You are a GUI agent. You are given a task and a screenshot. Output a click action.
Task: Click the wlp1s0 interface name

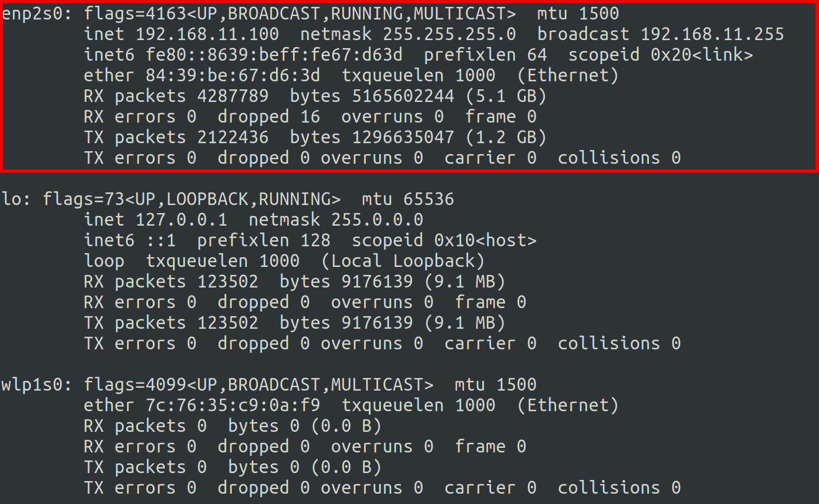click(x=32, y=385)
